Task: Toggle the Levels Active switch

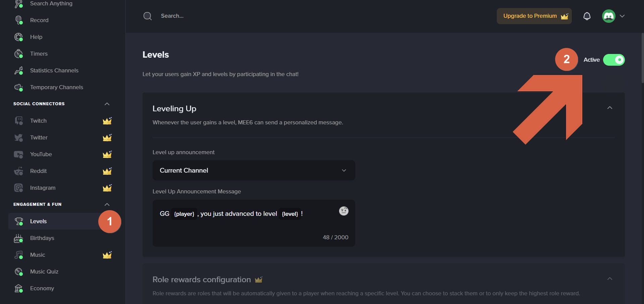Action: tap(614, 60)
